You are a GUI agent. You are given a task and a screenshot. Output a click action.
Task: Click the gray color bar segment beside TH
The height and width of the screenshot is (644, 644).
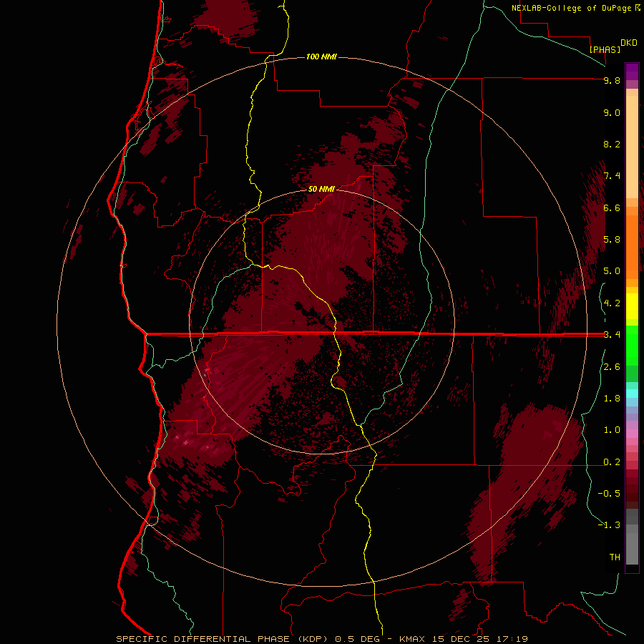pos(632,550)
